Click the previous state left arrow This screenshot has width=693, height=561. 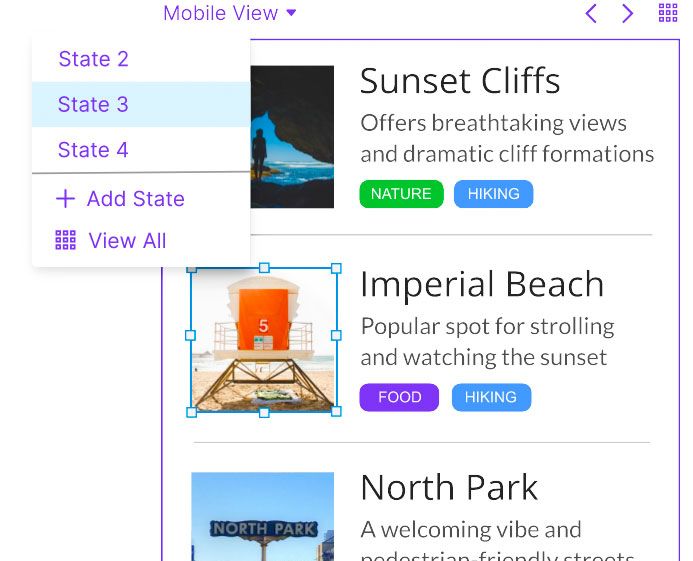[591, 13]
